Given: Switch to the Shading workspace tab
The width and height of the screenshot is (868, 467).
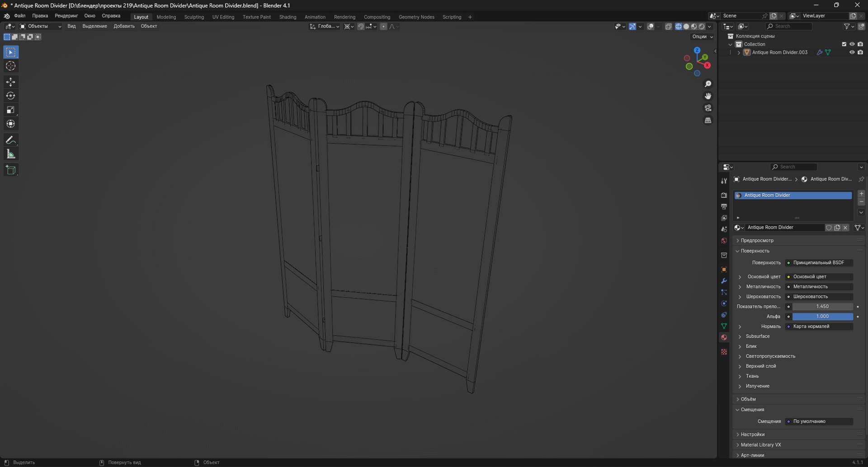Looking at the screenshot, I should click(288, 17).
